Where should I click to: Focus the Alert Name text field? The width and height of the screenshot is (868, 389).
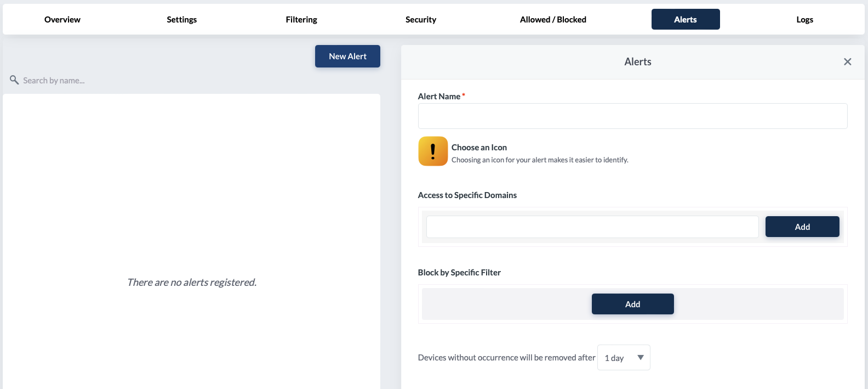click(632, 116)
